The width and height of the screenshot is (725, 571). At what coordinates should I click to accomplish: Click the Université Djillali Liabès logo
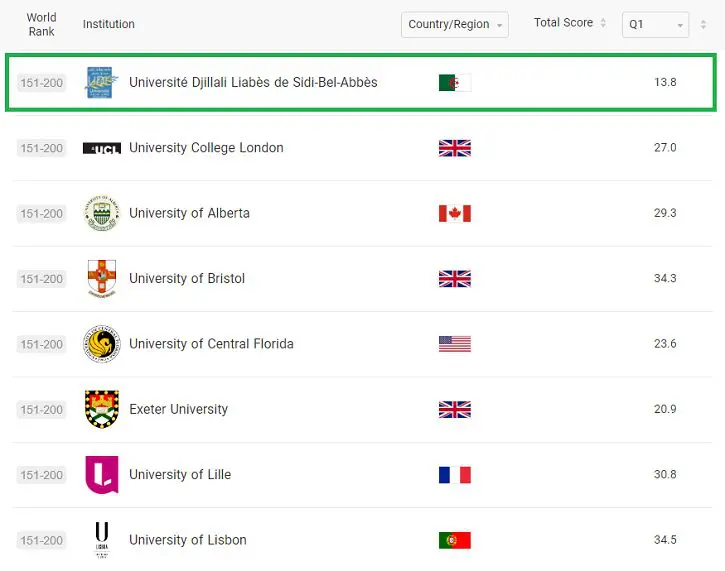point(102,82)
